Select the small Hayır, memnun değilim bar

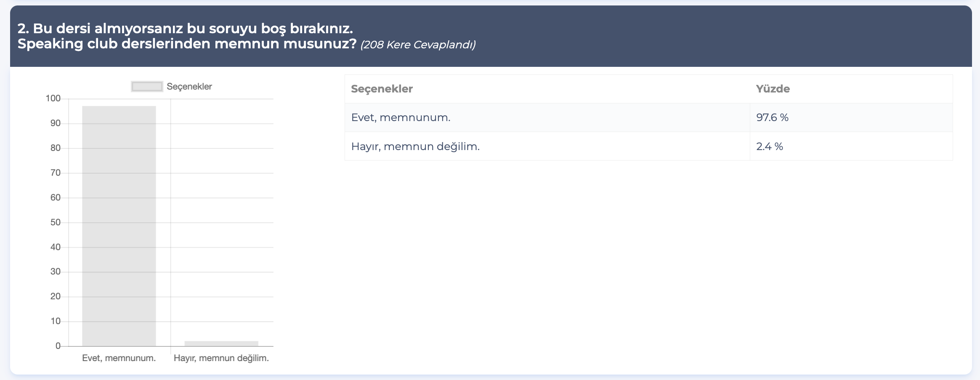(x=221, y=343)
